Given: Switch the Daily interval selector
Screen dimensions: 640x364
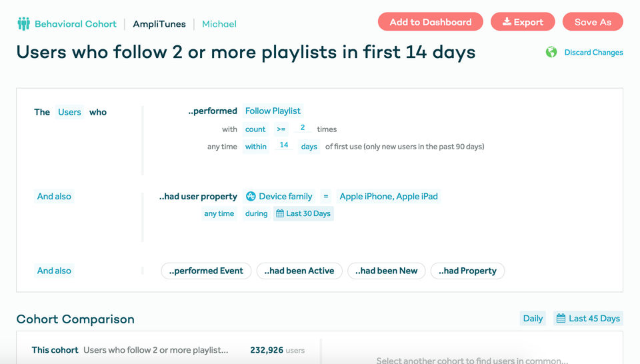Looking at the screenshot, I should pyautogui.click(x=533, y=319).
